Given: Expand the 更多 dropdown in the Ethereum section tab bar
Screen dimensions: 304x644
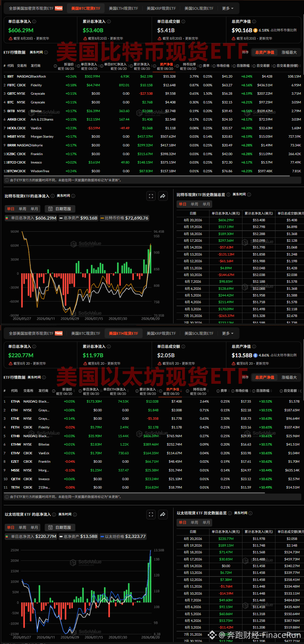Looking at the screenshot, I should [228, 333].
